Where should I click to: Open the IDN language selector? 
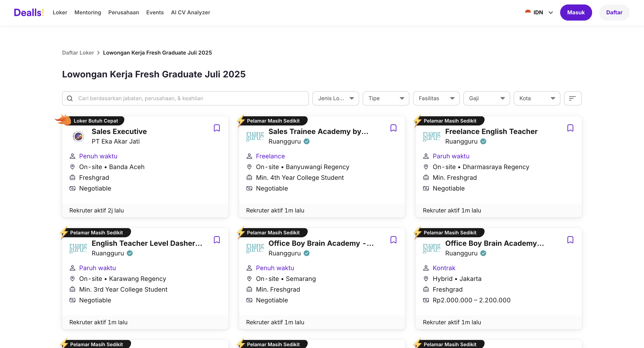(x=539, y=13)
